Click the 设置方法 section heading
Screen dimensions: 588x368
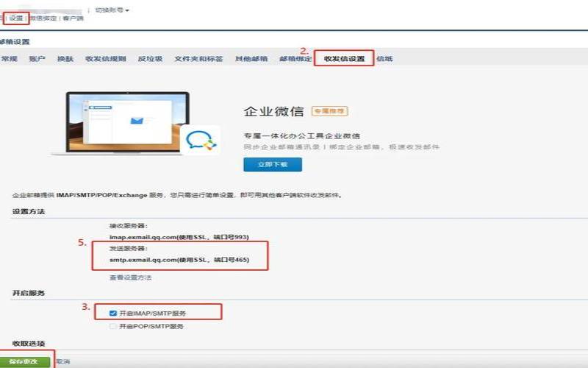(x=29, y=211)
